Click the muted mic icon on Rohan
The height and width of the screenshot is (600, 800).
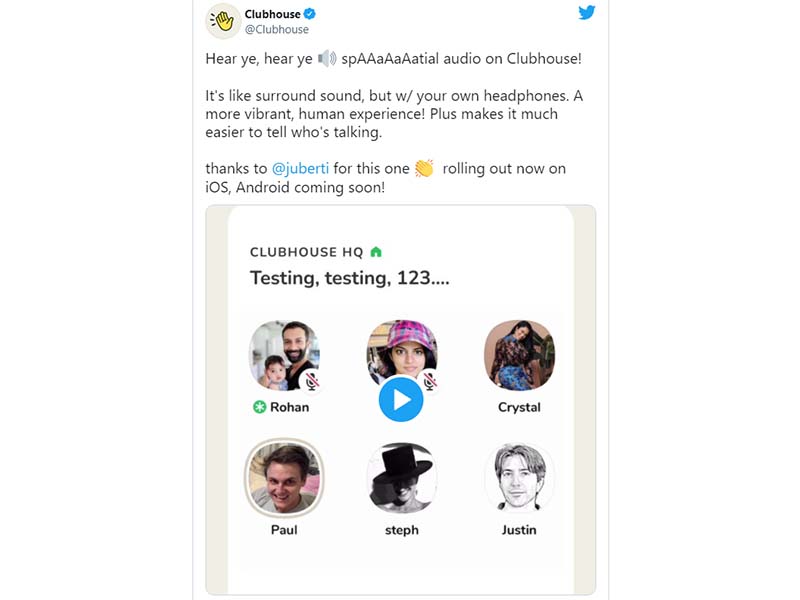click(x=312, y=381)
